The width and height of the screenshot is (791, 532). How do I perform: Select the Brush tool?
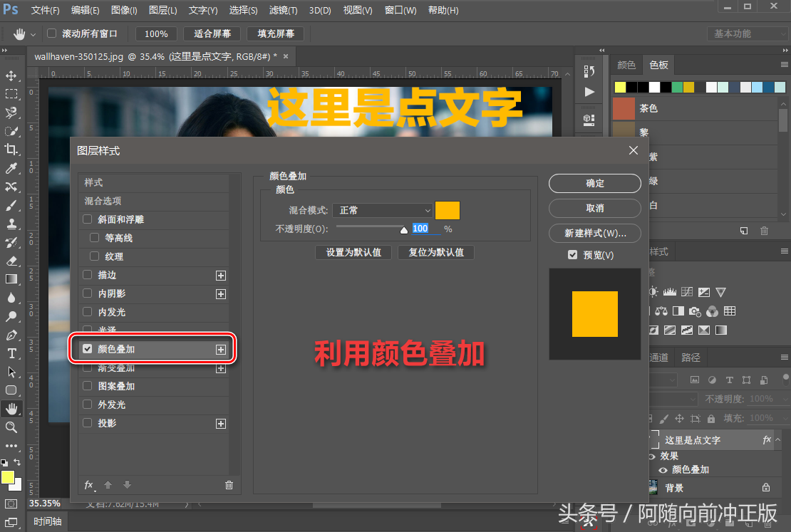pyautogui.click(x=11, y=205)
